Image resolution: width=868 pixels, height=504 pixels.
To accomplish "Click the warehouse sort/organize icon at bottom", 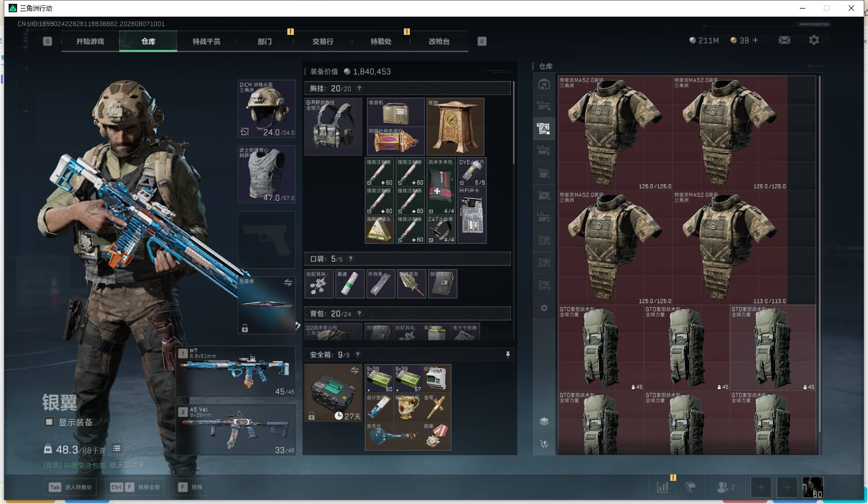I will pos(544,444).
